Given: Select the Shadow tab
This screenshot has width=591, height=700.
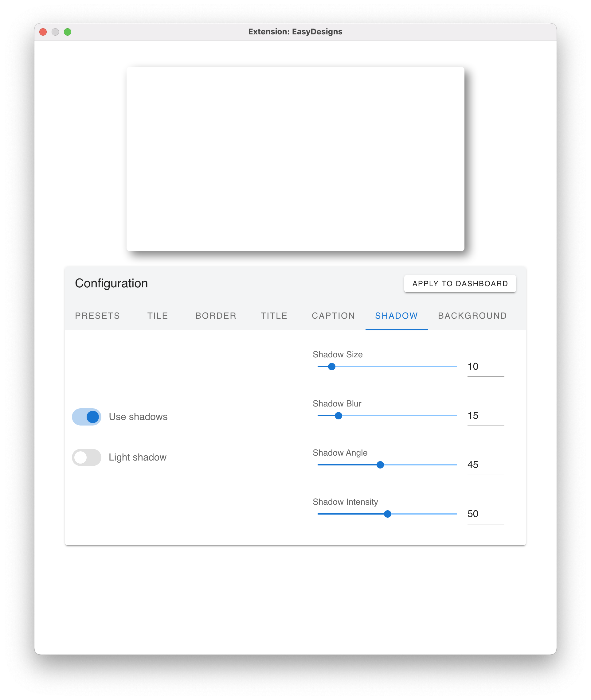Looking at the screenshot, I should point(397,316).
